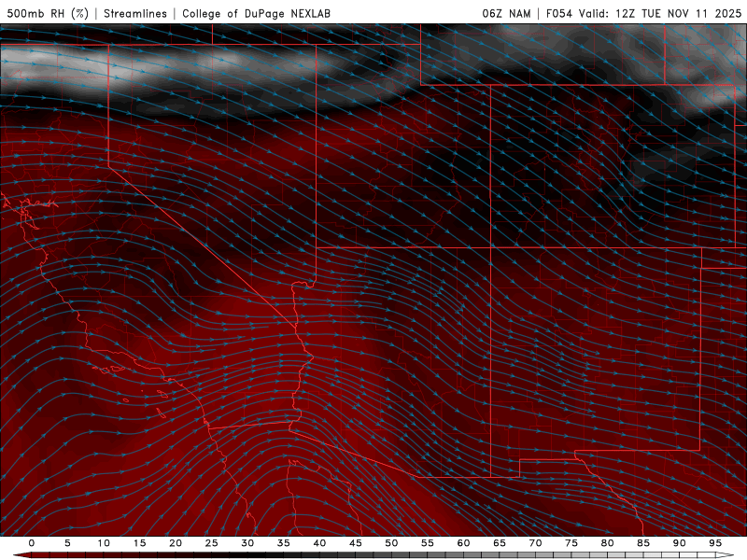Image resolution: width=747 pixels, height=560 pixels.
Task: Click the colorbar label "90"
Action: (679, 543)
